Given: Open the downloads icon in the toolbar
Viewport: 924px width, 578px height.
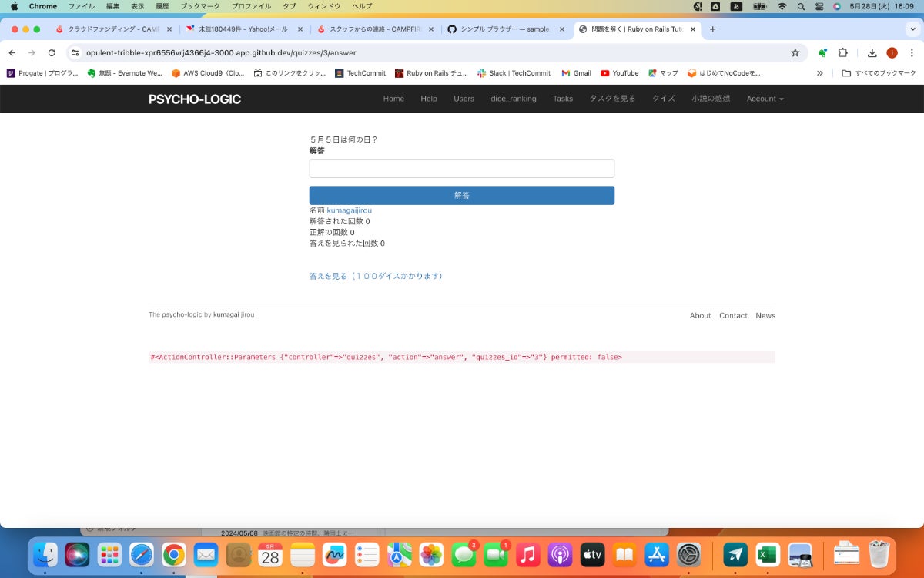Looking at the screenshot, I should point(872,52).
